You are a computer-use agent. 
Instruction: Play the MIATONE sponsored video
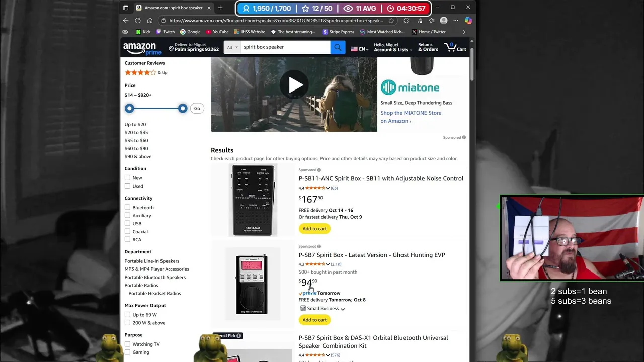point(294,85)
